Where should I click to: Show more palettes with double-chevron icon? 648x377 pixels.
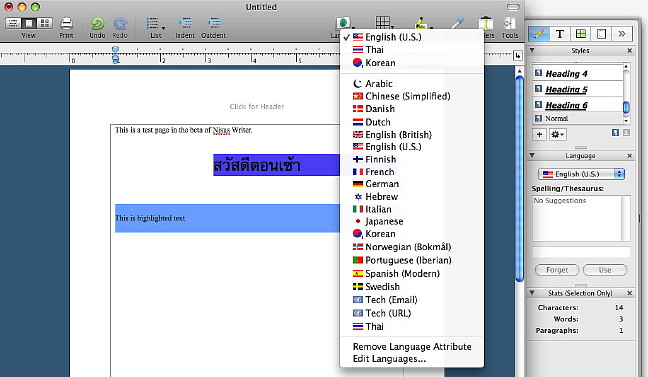click(x=622, y=34)
